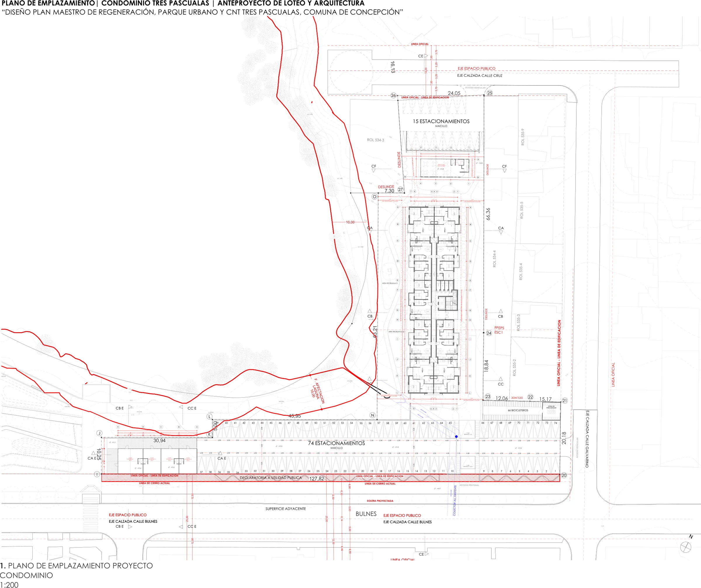This screenshot has height=588, width=701.
Task: Click the '12,06' dimension value
Action: [502, 399]
